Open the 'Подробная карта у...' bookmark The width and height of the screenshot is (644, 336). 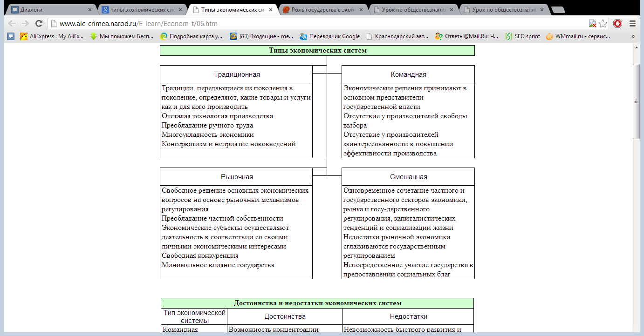(x=192, y=36)
